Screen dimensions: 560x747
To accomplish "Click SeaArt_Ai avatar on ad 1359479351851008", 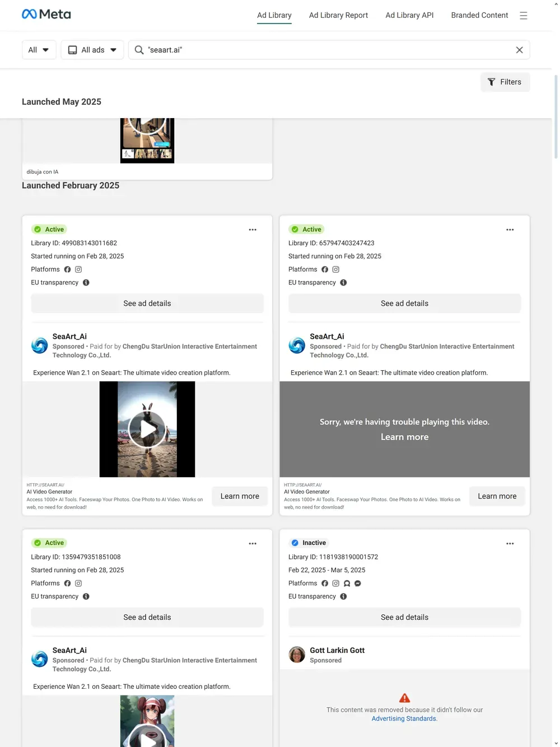I will click(39, 659).
